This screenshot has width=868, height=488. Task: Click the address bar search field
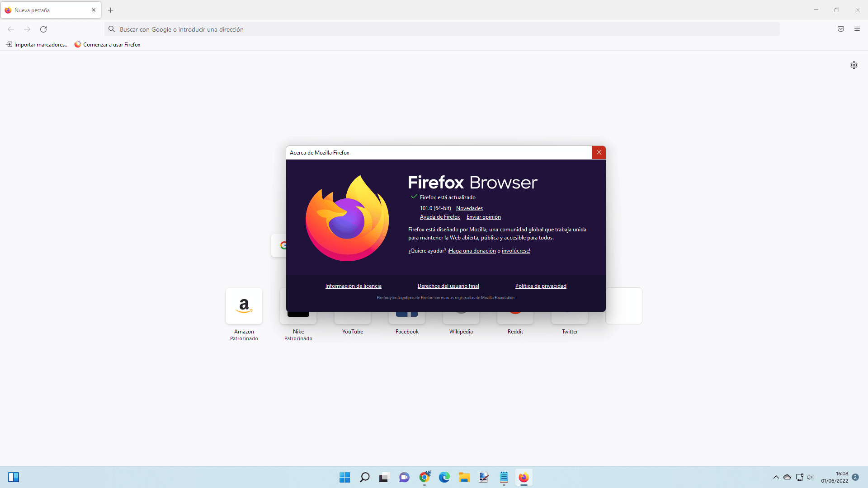[442, 29]
